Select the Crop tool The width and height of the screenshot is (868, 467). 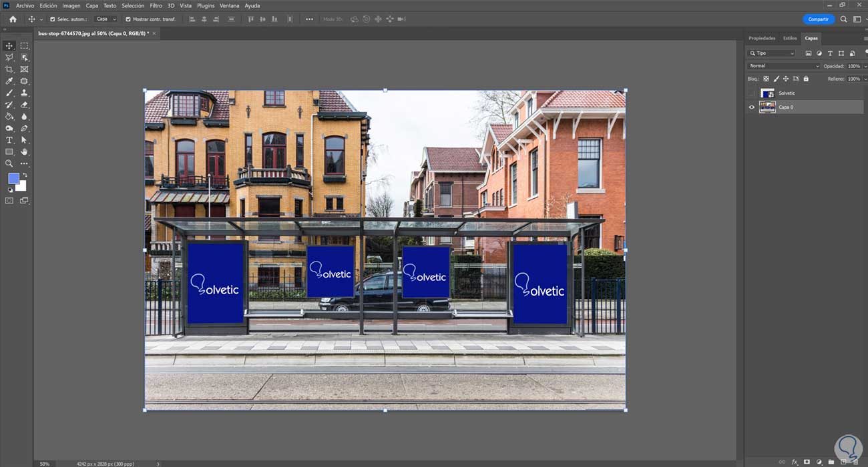(x=9, y=69)
